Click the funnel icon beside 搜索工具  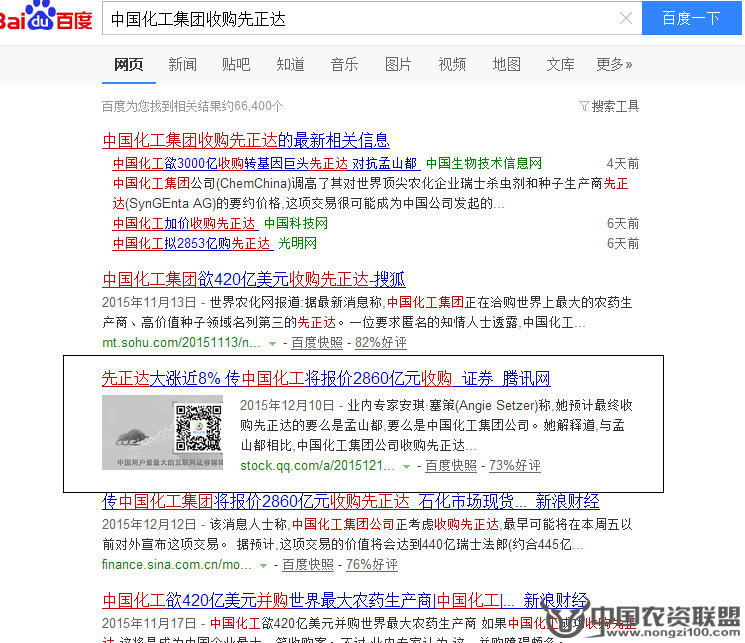pyautogui.click(x=584, y=106)
